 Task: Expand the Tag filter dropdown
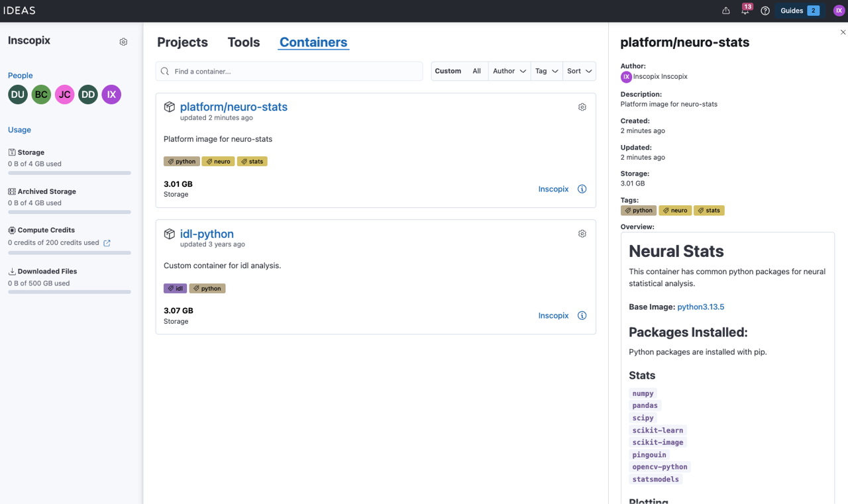click(547, 72)
